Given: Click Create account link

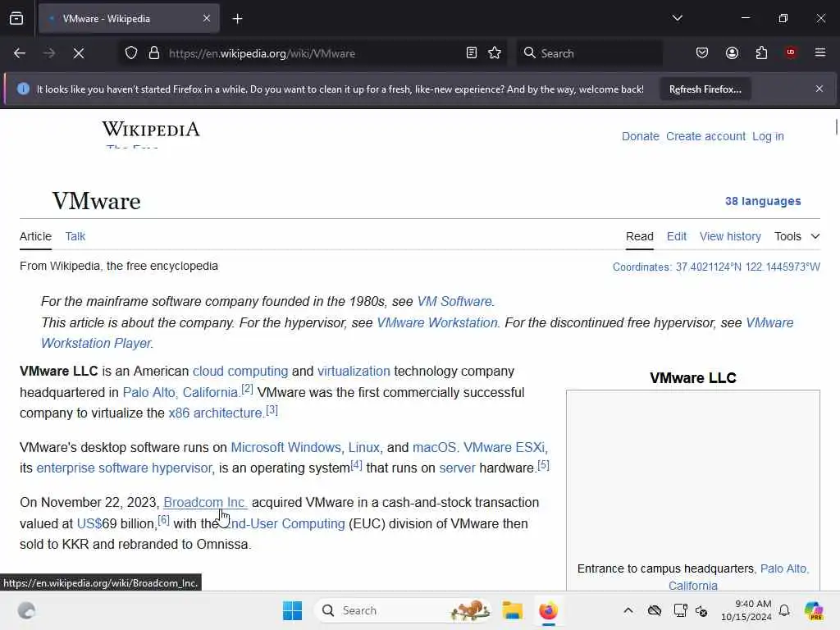Looking at the screenshot, I should [x=705, y=136].
